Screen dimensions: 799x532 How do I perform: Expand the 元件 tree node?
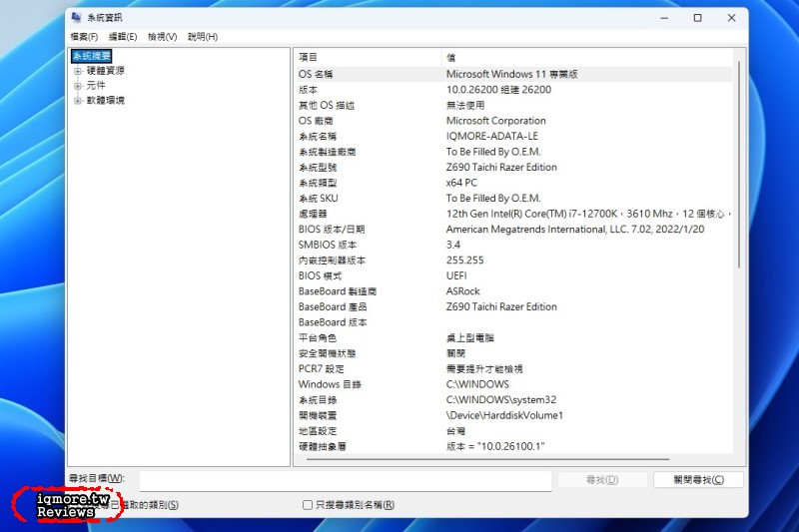pyautogui.click(x=78, y=86)
